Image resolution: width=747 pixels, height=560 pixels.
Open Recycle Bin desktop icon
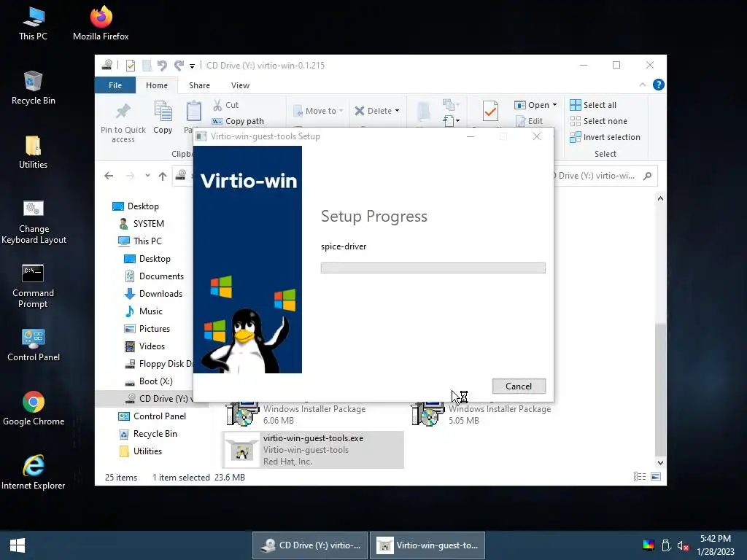[34, 87]
